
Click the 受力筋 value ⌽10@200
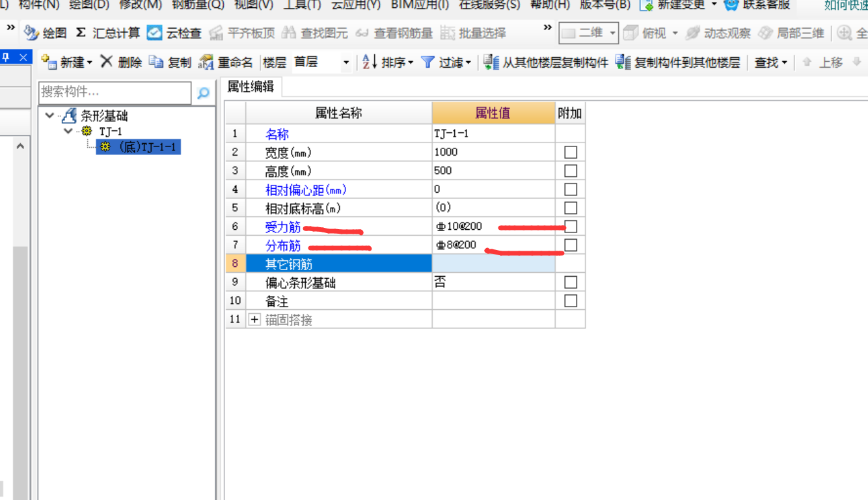(x=493, y=226)
